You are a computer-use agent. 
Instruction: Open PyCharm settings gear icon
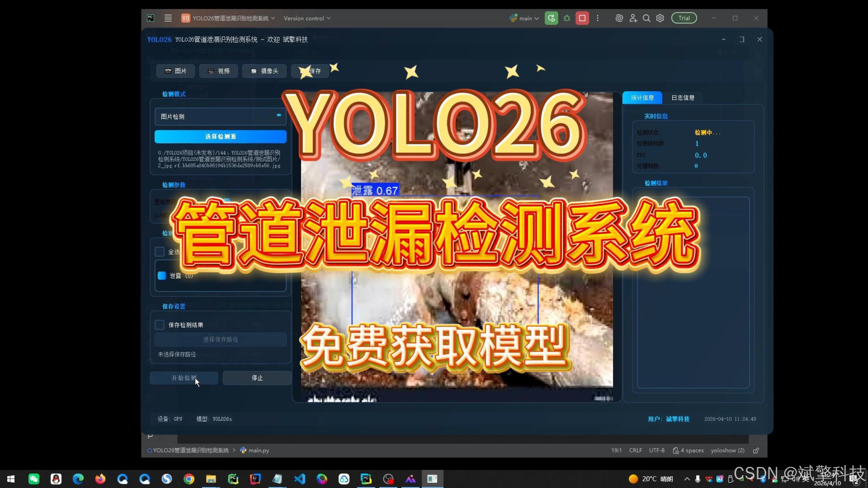(x=660, y=18)
